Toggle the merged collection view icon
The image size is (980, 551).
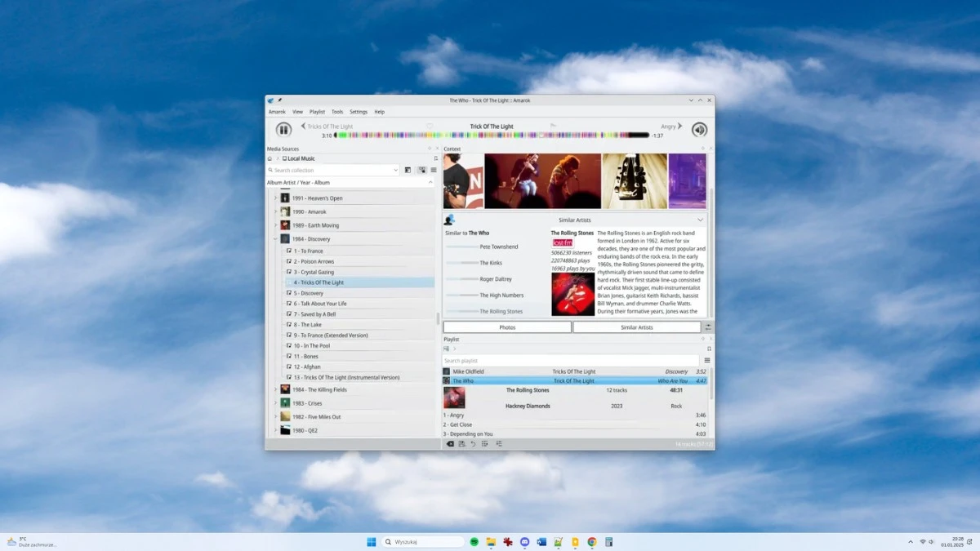point(421,170)
